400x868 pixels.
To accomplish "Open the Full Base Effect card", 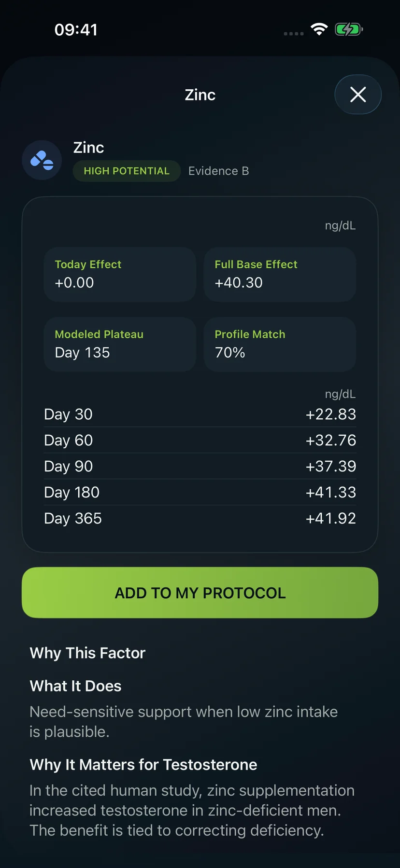I will 280,274.
